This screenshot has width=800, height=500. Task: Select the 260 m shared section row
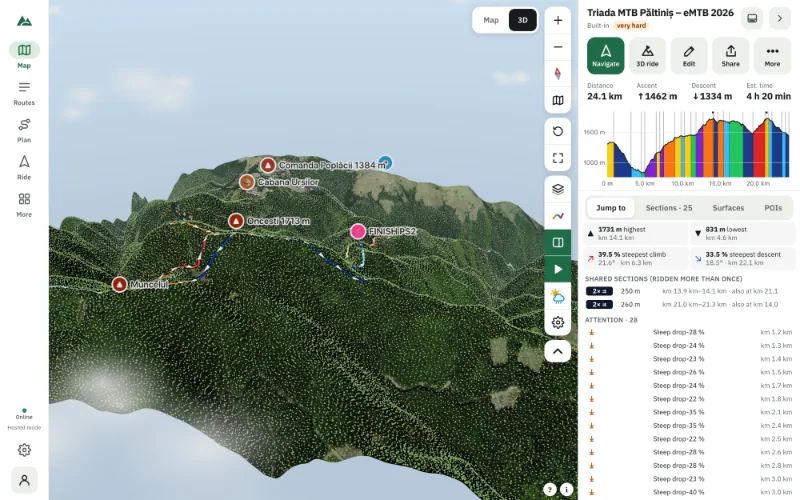coord(689,305)
